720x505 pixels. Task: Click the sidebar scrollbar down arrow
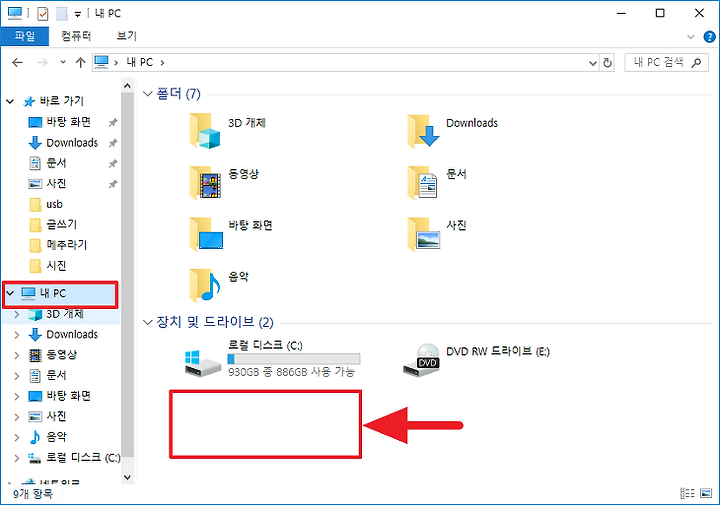128,477
